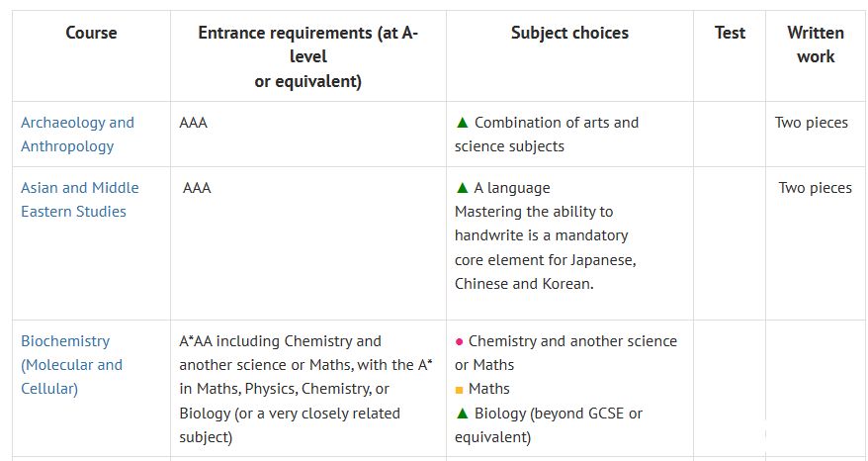Click the empty Test cell for Biochemistry

tap(730, 389)
